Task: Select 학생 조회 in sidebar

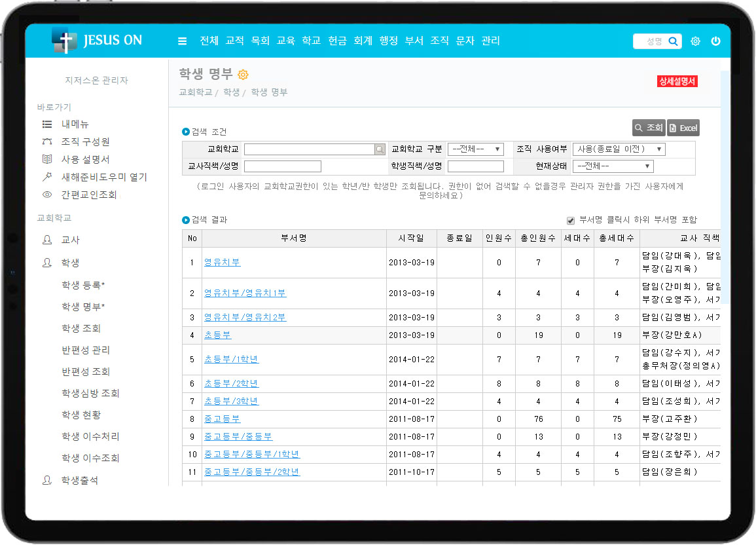Action: 81,328
